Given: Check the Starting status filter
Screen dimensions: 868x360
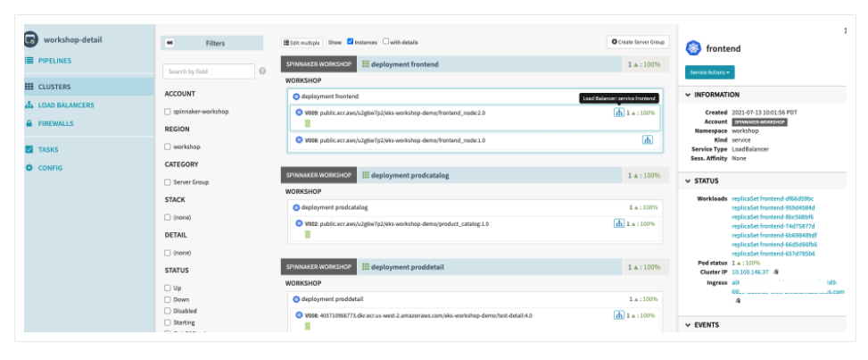Looking at the screenshot, I should point(168,322).
